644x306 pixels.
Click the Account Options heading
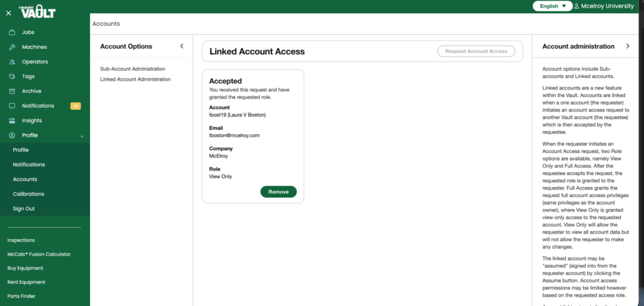(126, 47)
